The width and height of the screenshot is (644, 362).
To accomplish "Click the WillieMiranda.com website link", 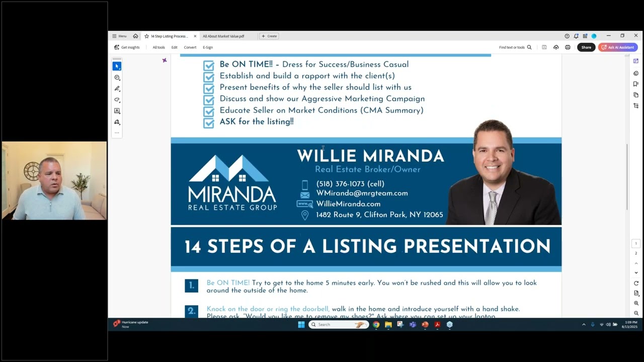I will click(x=348, y=204).
